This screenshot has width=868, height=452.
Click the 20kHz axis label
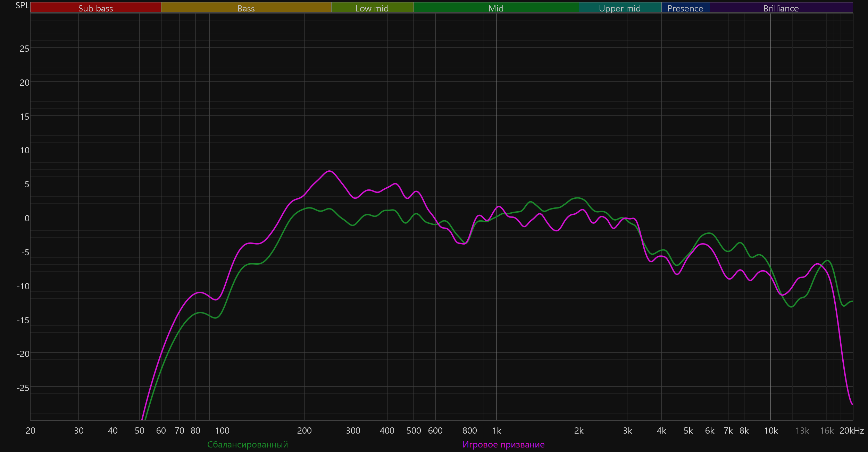[851, 431]
